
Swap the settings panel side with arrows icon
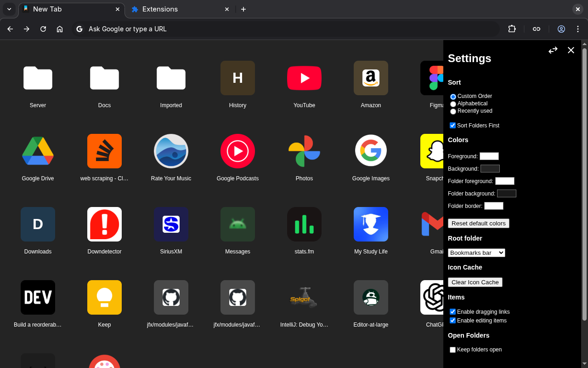553,50
